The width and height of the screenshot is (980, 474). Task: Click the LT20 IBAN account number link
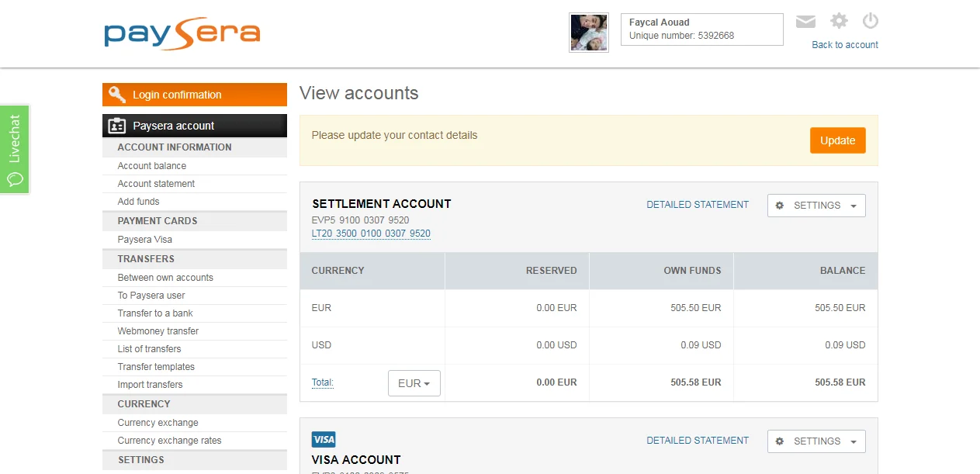click(371, 234)
